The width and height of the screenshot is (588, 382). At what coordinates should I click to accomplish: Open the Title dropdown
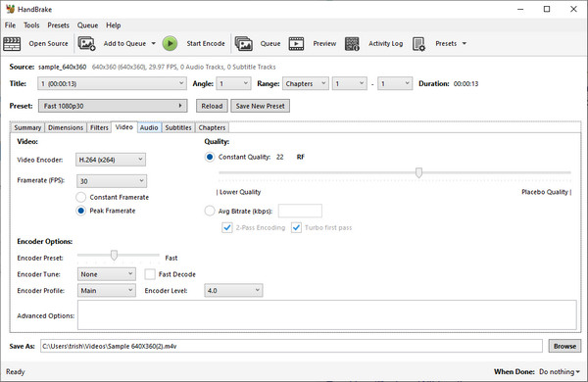point(112,83)
